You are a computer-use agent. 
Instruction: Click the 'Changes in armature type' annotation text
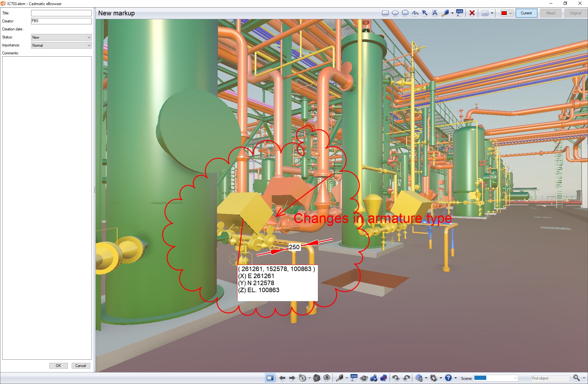click(373, 218)
